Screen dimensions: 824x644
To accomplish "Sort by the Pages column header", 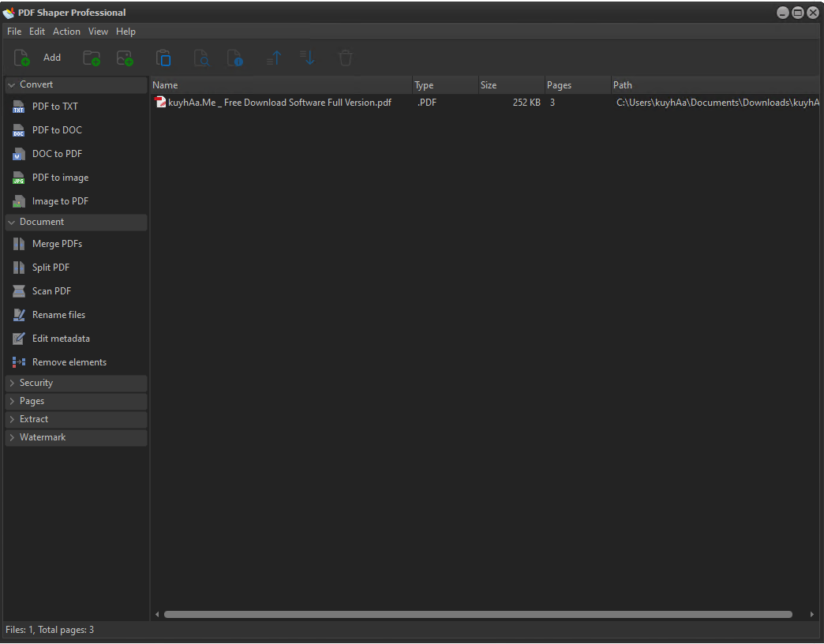I will 578,85.
